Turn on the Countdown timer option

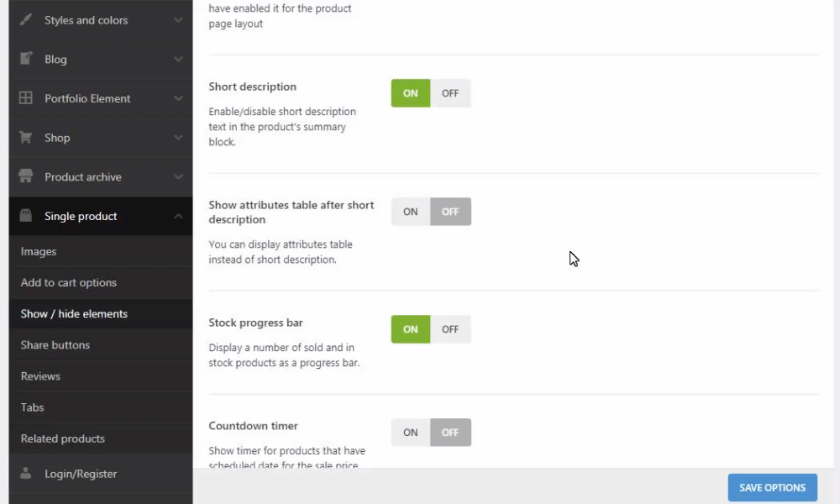pyautogui.click(x=411, y=433)
